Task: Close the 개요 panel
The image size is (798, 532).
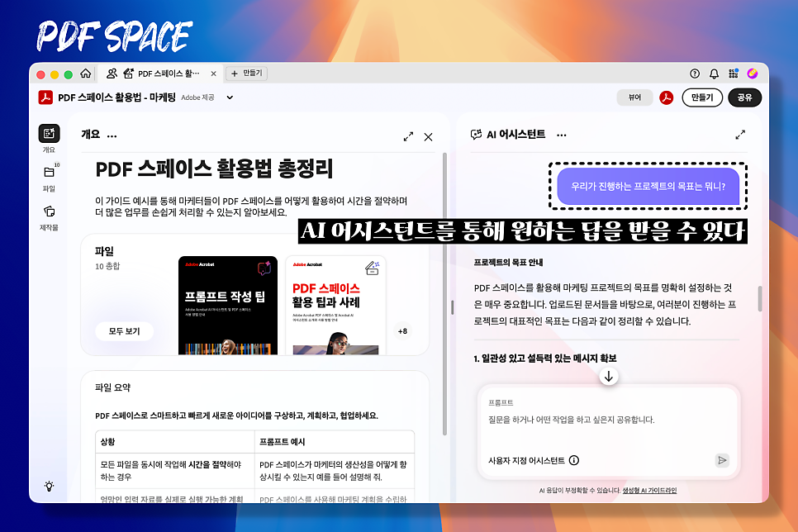Action: coord(429,137)
